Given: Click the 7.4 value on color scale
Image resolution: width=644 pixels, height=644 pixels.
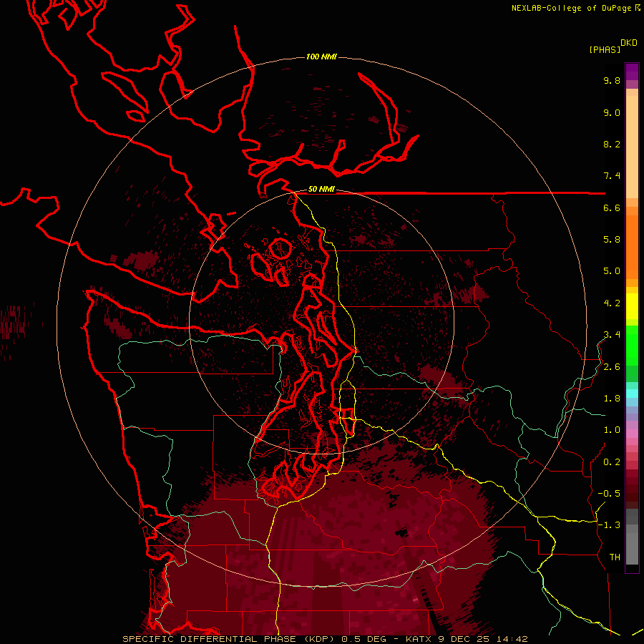Looking at the screenshot, I should point(612,176).
